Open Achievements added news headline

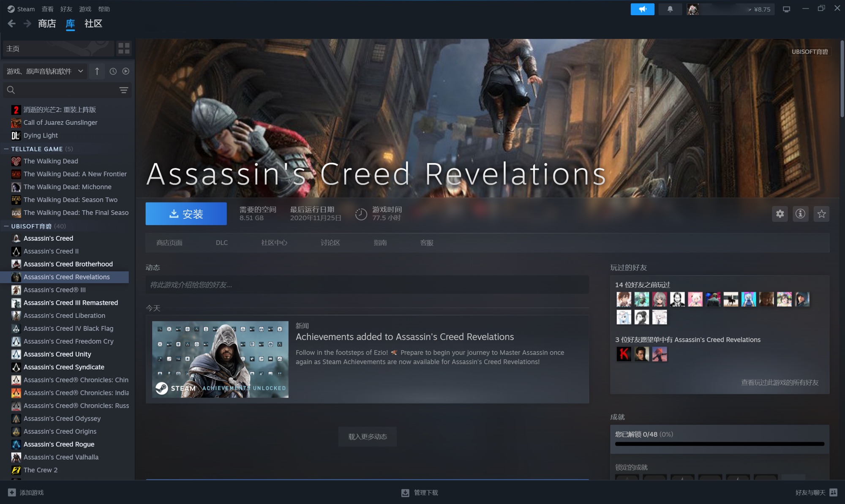[405, 337]
